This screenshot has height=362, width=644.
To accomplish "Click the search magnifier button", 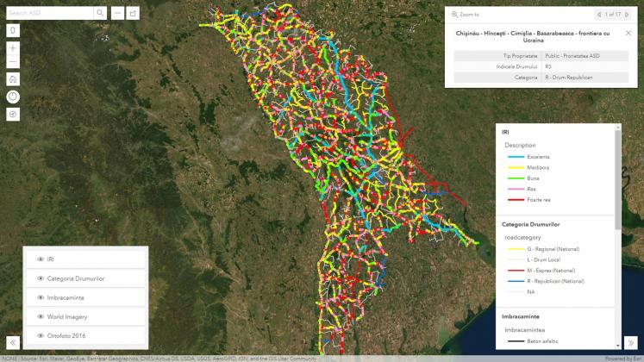I will [100, 13].
